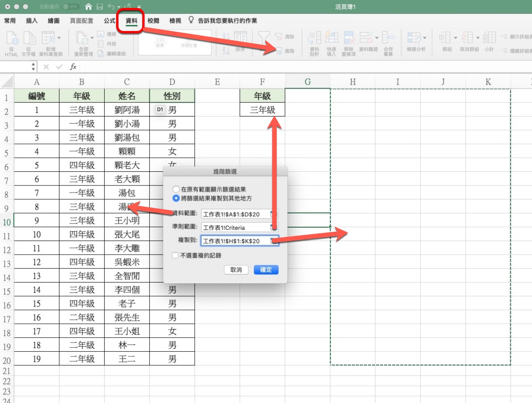Collapse dialog via 資料範圍 range selector icon
The width and height of the screenshot is (532, 403).
coord(274,214)
